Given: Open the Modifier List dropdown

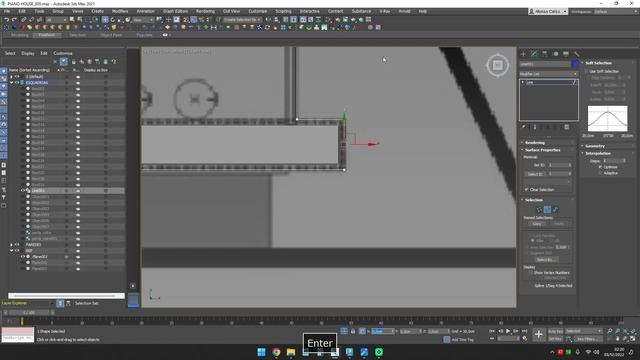Looking at the screenshot, I should tap(549, 74).
